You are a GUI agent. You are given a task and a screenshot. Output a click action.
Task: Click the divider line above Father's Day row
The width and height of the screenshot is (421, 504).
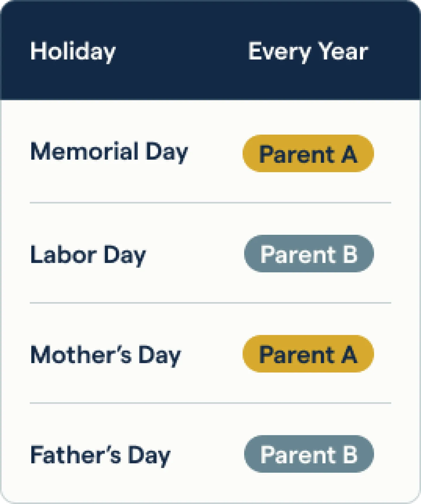point(210,403)
